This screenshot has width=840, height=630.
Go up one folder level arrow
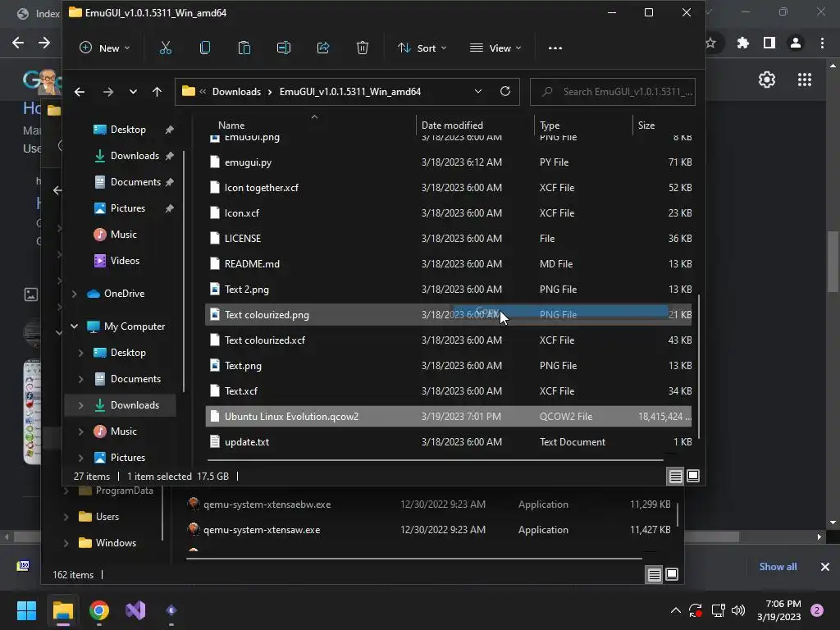click(x=157, y=92)
